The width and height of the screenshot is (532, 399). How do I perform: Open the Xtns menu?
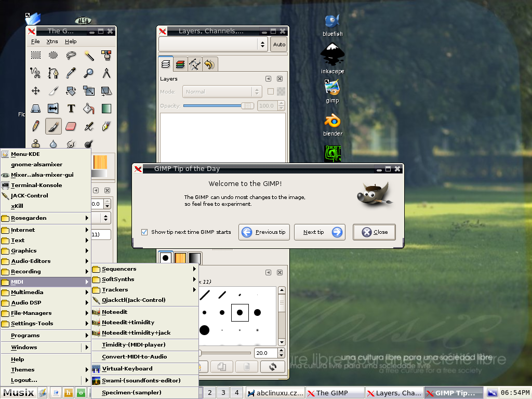tap(52, 42)
